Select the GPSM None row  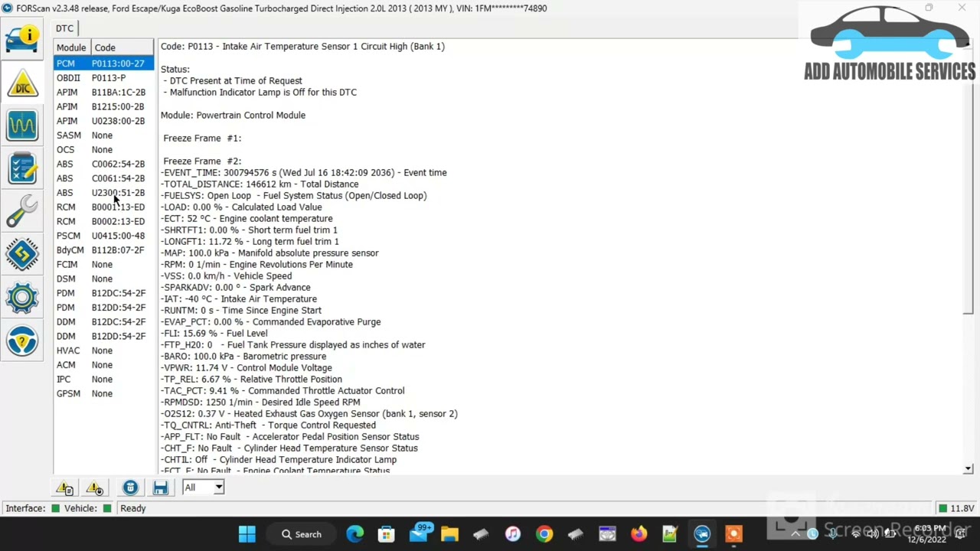[x=103, y=393]
